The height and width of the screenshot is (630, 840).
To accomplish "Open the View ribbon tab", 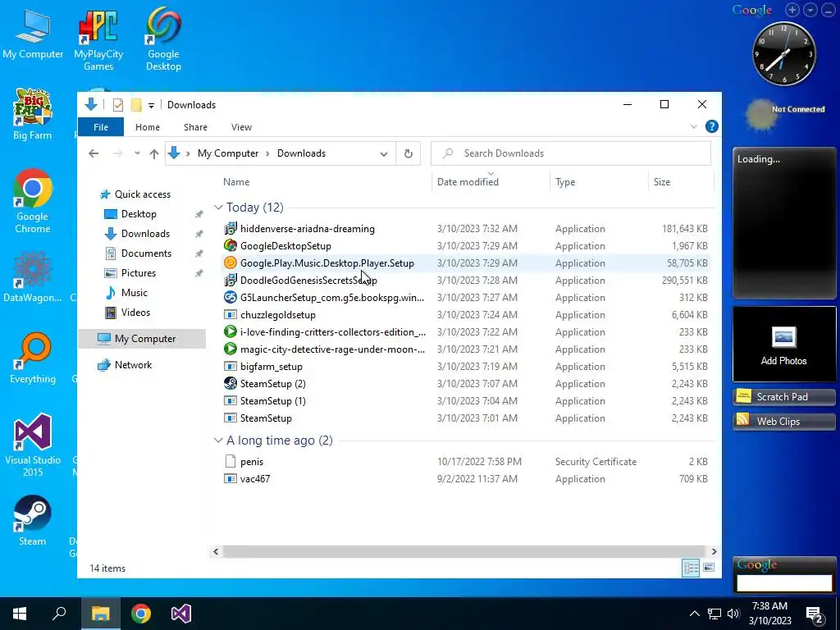I will coord(242,127).
